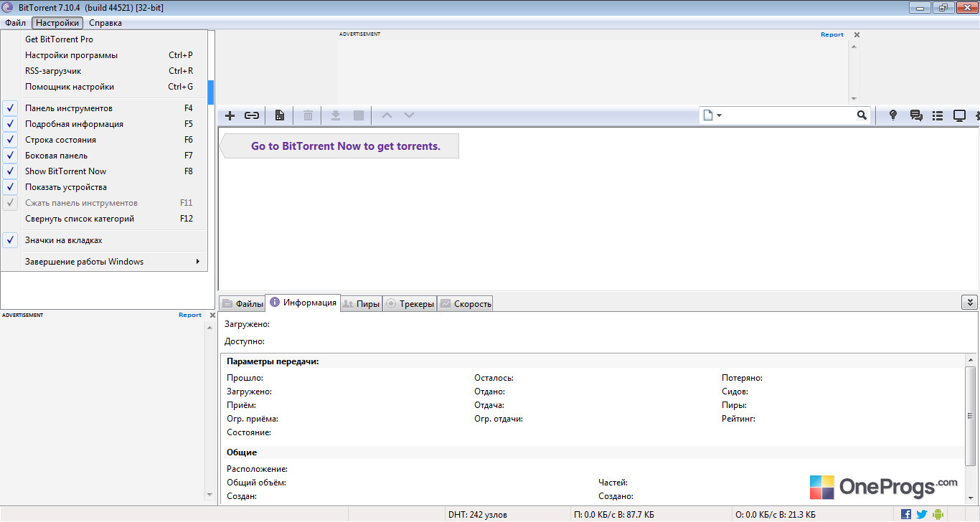
Task: Open the search engine dropdown arrow
Action: (719, 115)
